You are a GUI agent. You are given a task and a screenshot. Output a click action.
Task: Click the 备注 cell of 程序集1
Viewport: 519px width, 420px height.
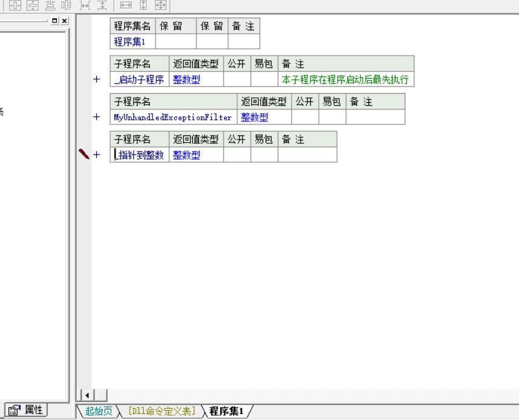(x=244, y=42)
